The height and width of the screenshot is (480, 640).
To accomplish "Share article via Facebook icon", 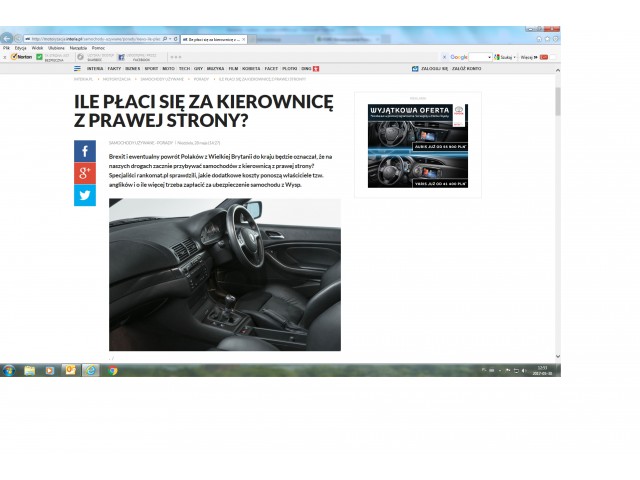I will (84, 151).
